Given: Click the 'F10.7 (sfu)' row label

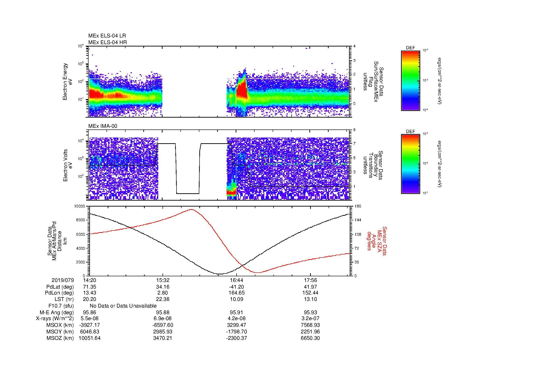Looking at the screenshot, I should tap(61, 306).
